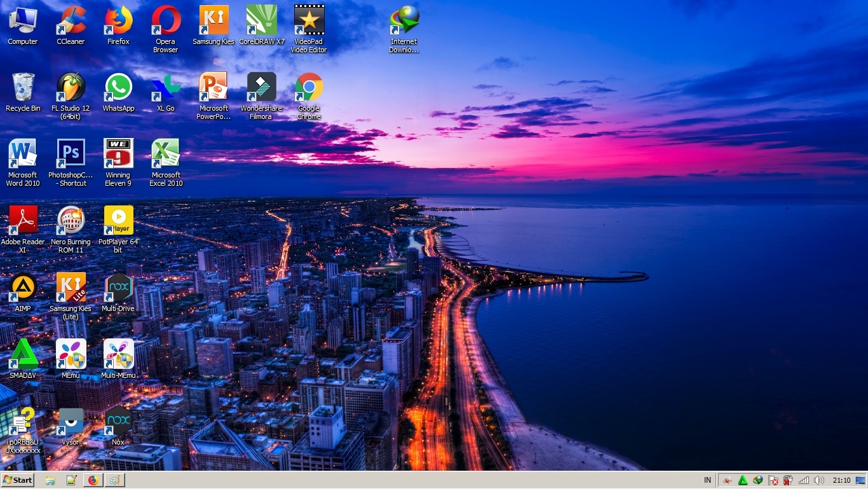868x491 pixels.
Task: Click the Start button
Action: coord(18,480)
